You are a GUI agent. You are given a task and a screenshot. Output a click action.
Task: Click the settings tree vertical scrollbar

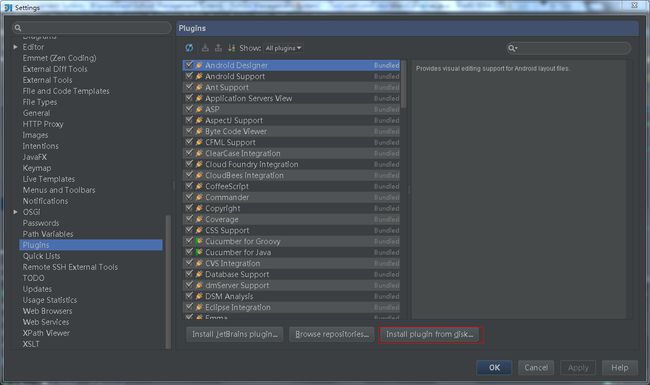click(x=168, y=282)
